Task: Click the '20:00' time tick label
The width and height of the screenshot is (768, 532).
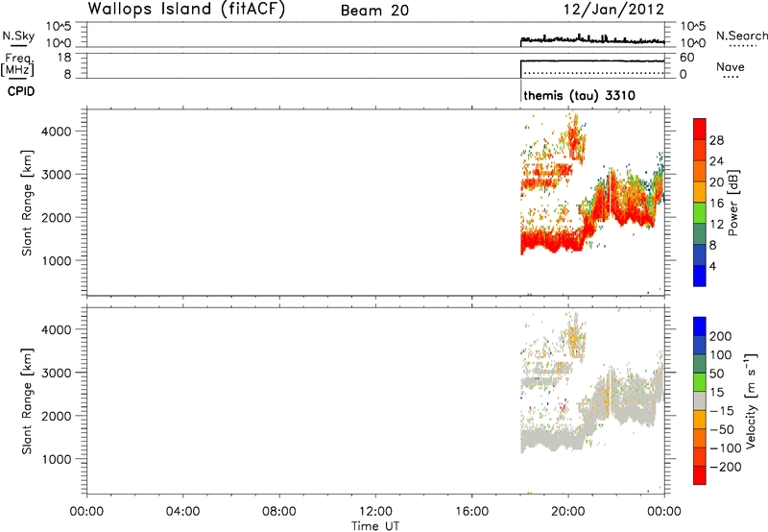Action: (x=567, y=512)
